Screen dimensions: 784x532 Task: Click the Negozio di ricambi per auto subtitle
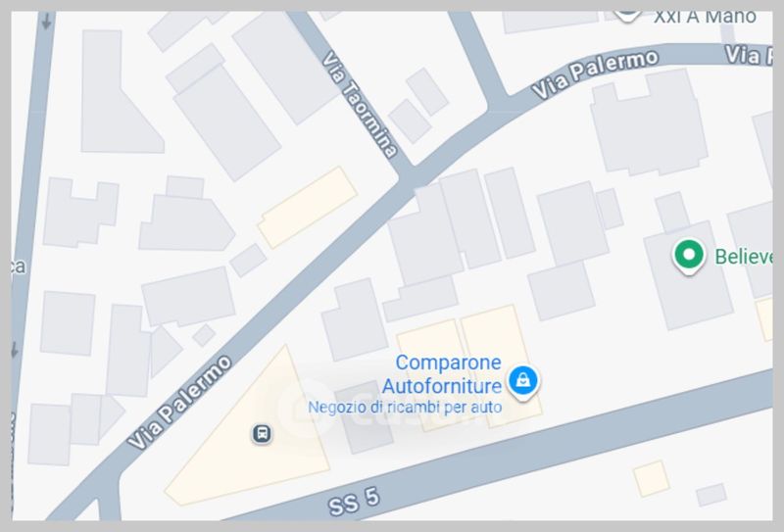click(x=405, y=408)
